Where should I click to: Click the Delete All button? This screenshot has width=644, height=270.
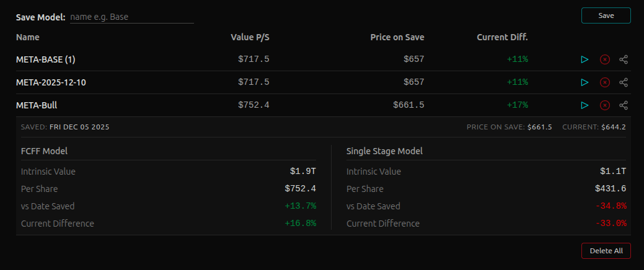[x=606, y=251]
